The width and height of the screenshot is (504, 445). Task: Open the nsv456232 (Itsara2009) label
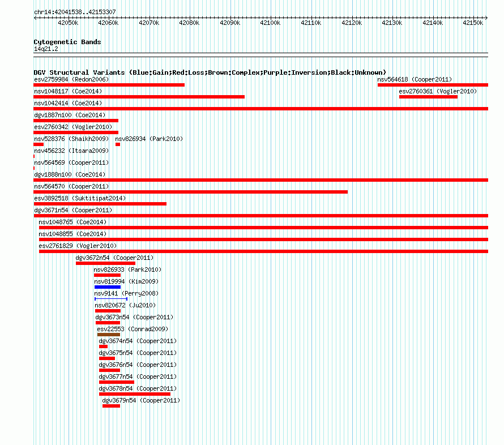coord(71,151)
